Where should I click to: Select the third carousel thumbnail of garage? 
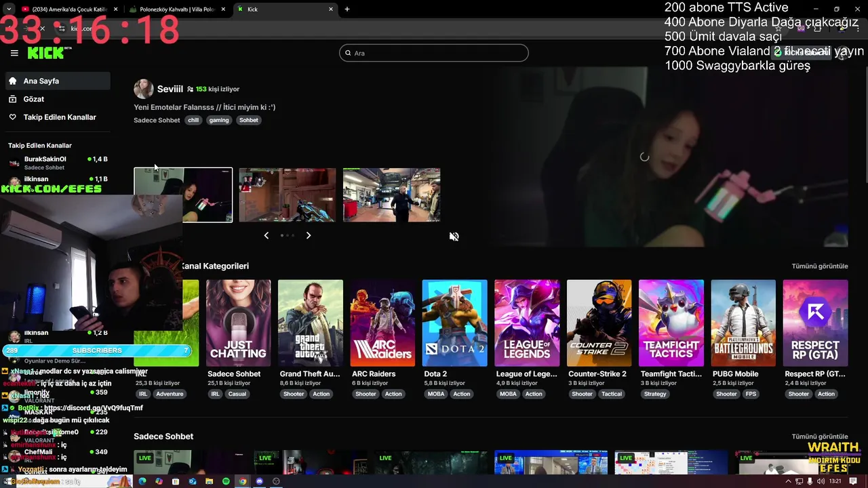[391, 195]
